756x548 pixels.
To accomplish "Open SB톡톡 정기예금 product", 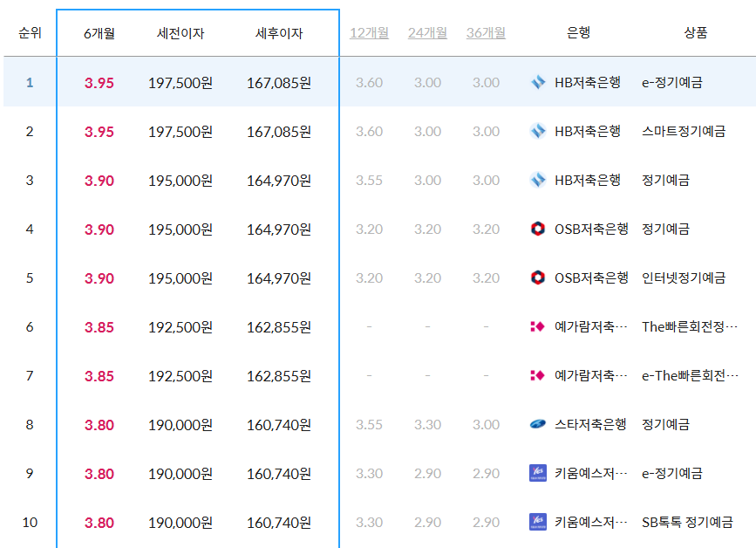I will [x=687, y=522].
